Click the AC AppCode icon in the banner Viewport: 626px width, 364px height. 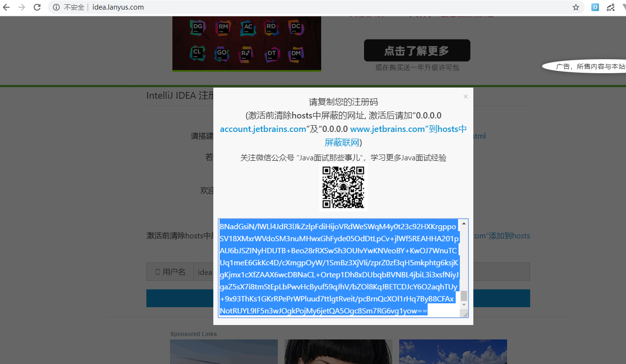(248, 27)
